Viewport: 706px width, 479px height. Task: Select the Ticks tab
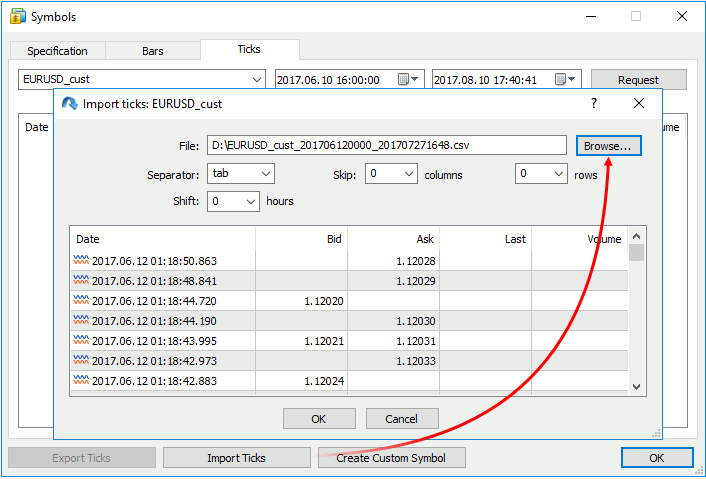click(x=249, y=49)
